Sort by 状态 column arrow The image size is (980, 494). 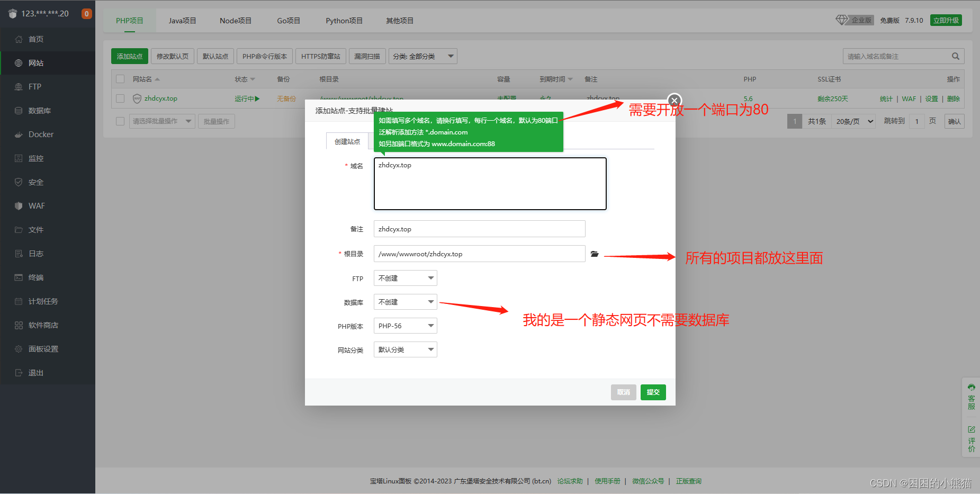[x=253, y=79]
